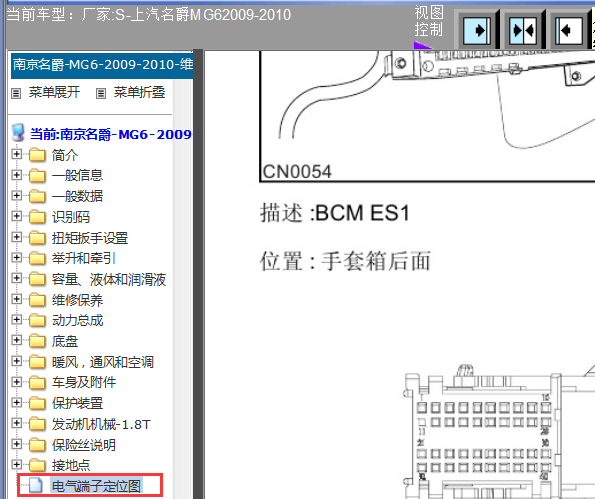
Task: Expand the 保险丝说明 folder
Action: pos(16,443)
